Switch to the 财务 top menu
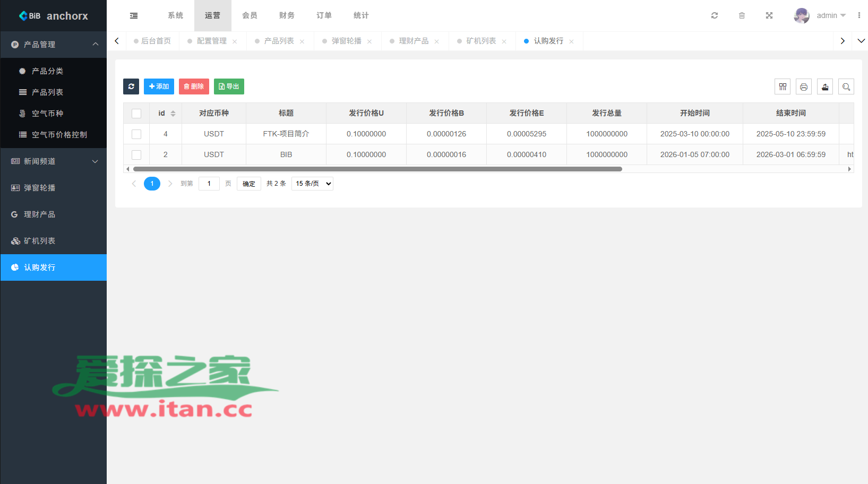This screenshot has height=484, width=868. coord(287,16)
